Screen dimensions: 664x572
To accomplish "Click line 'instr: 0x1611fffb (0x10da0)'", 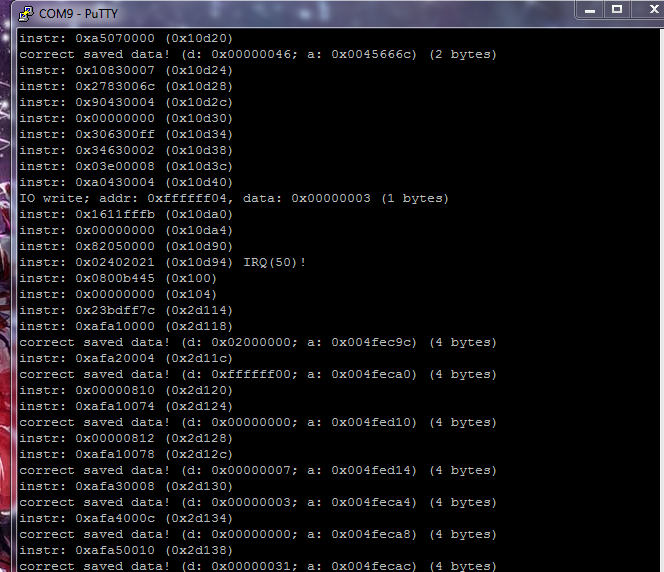I will pyautogui.click(x=126, y=215).
